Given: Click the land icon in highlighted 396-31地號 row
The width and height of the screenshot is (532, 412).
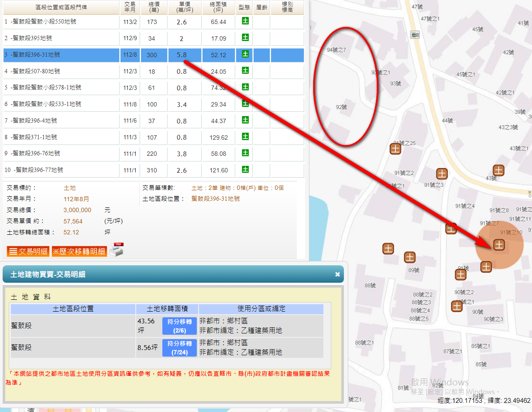Looking at the screenshot, I should (245, 54).
